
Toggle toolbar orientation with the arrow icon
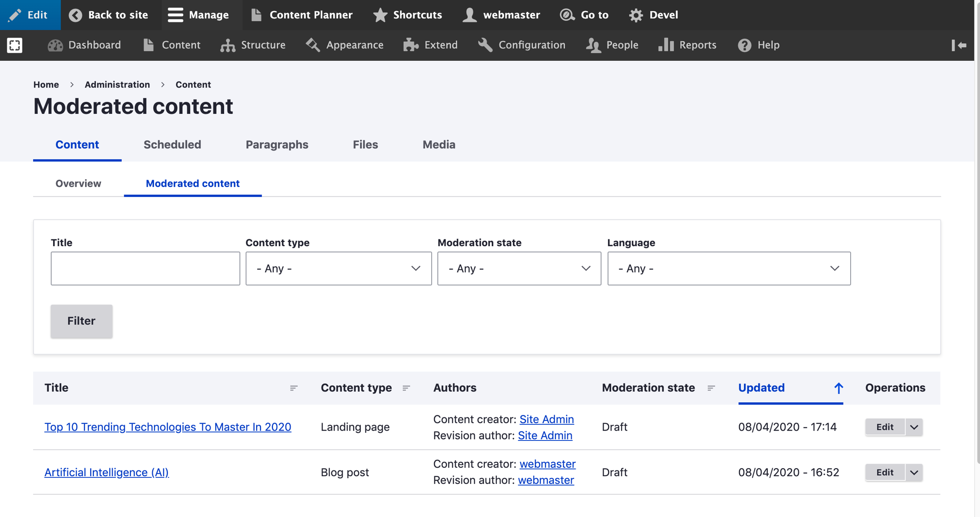[959, 45]
